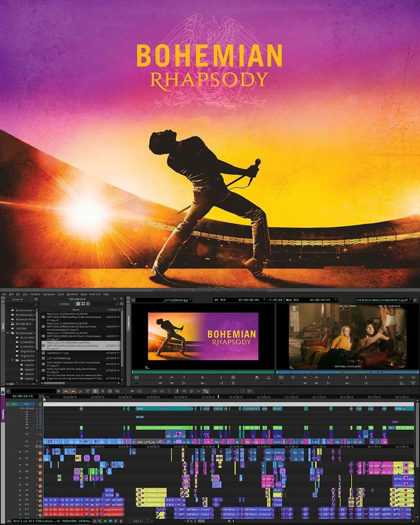The height and width of the screenshot is (525, 420).
Task: Open the Tools menu
Action: point(60,294)
